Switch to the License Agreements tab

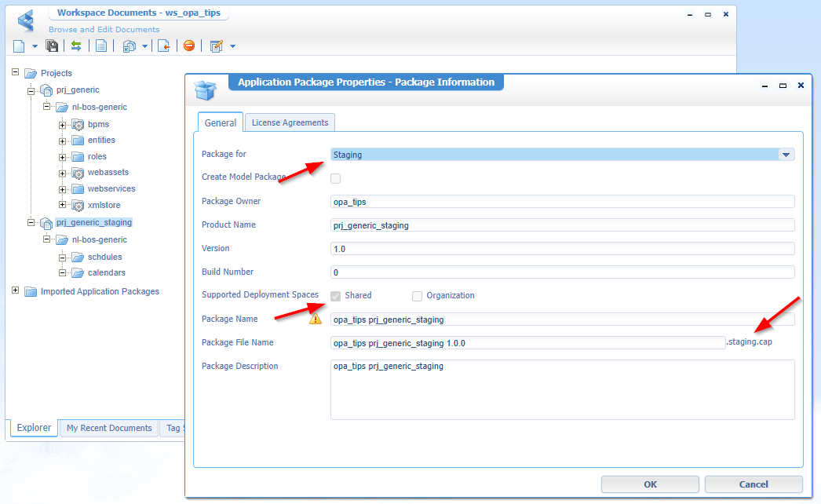(x=290, y=122)
